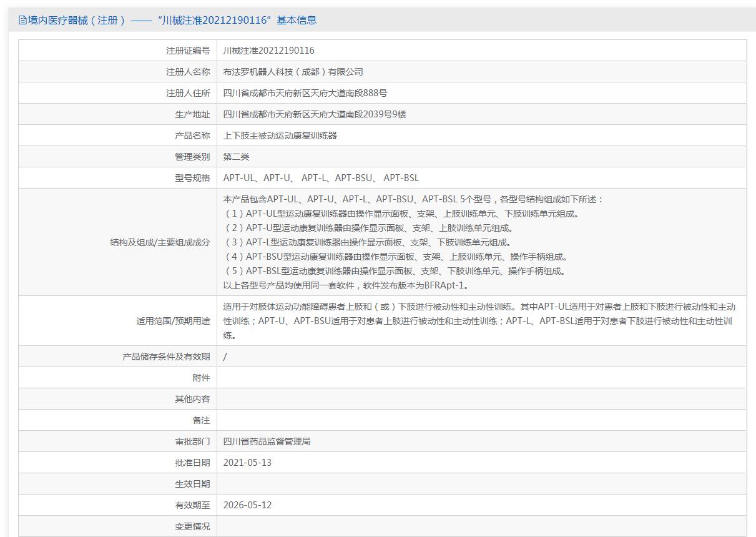Screen dimensions: 756x537
Task: Click the 适用范围/预期用途 label
Action: click(x=173, y=321)
